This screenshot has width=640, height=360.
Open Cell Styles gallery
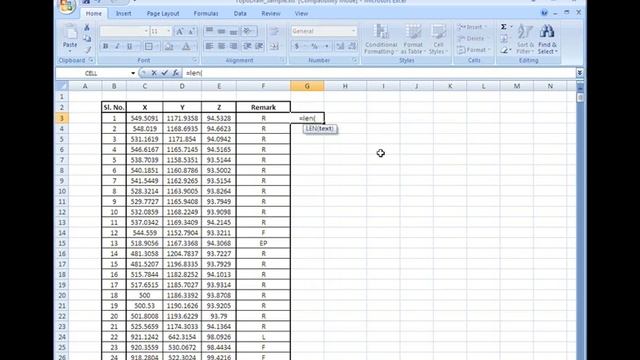click(x=438, y=39)
